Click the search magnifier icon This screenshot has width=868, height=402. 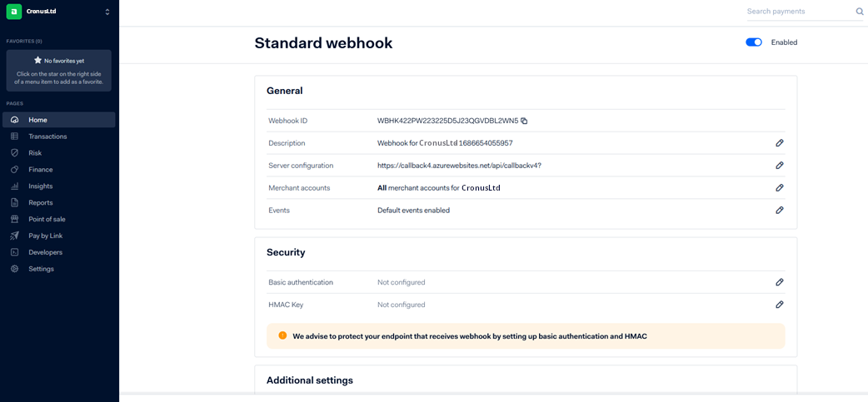tap(860, 12)
